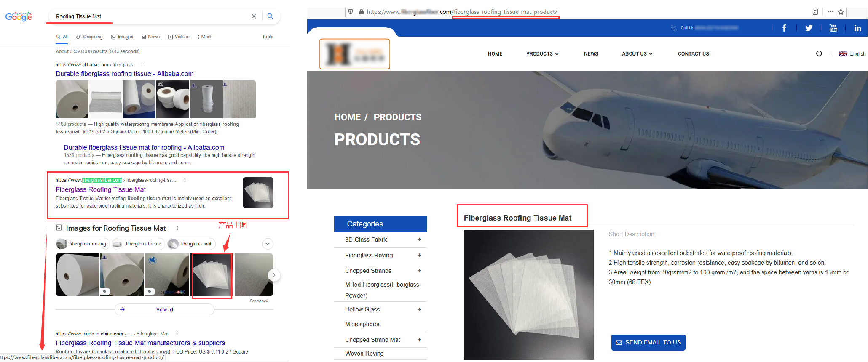Viewport: 868px width, 362px height.
Task: Click the site padlock security icon
Action: (361, 12)
